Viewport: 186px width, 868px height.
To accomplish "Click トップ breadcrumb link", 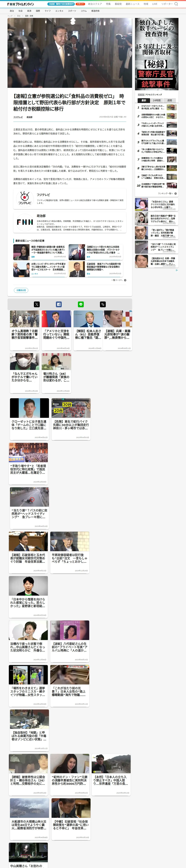I will (10, 16).
